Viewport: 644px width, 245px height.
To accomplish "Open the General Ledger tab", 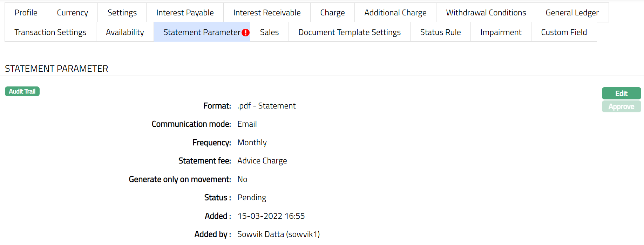I will point(572,13).
